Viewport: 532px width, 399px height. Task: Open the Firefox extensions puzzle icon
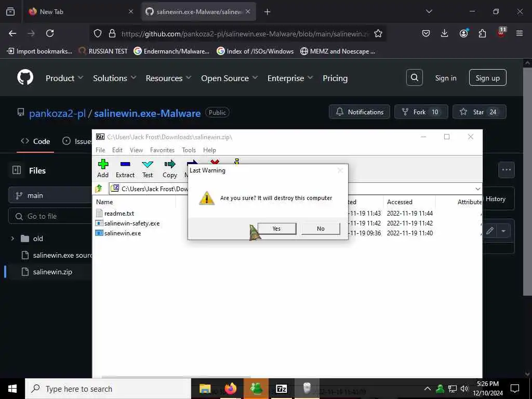coord(482,33)
